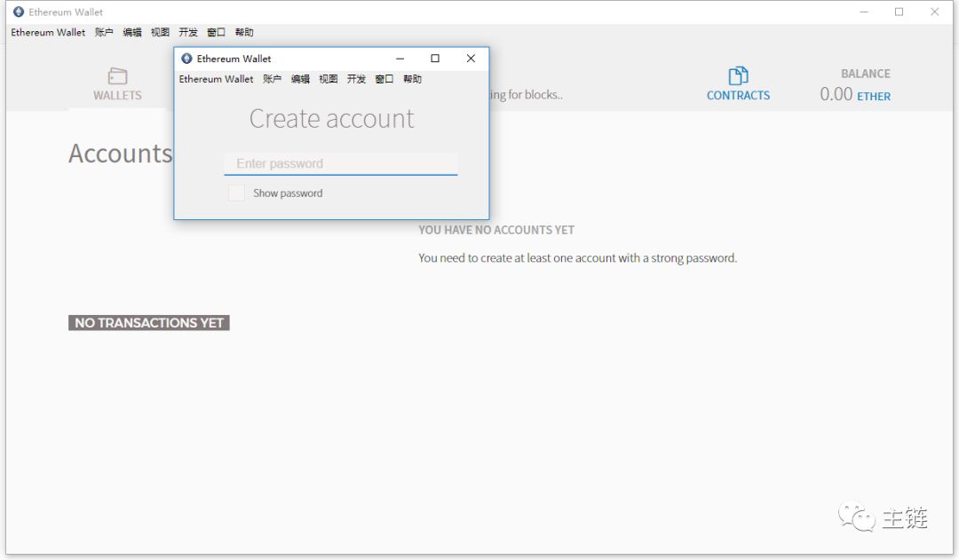Open the 编辑 menu in the Create account dialog
The height and width of the screenshot is (560, 959).
pos(300,79)
